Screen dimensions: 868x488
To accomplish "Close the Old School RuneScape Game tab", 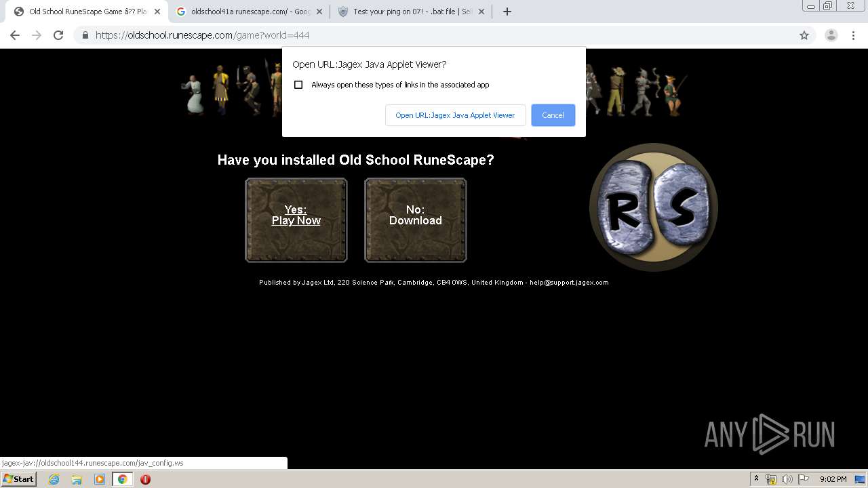I will click(x=157, y=12).
